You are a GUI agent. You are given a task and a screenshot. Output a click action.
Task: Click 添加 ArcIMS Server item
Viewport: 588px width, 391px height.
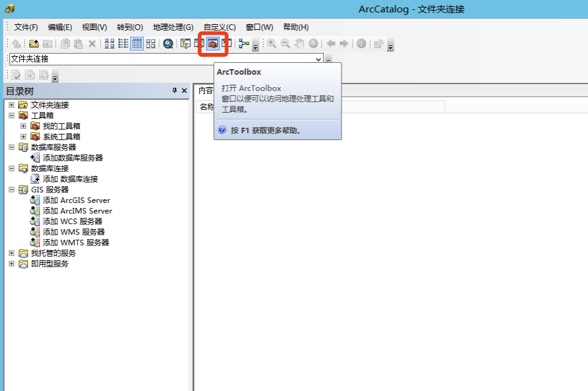[x=77, y=210]
